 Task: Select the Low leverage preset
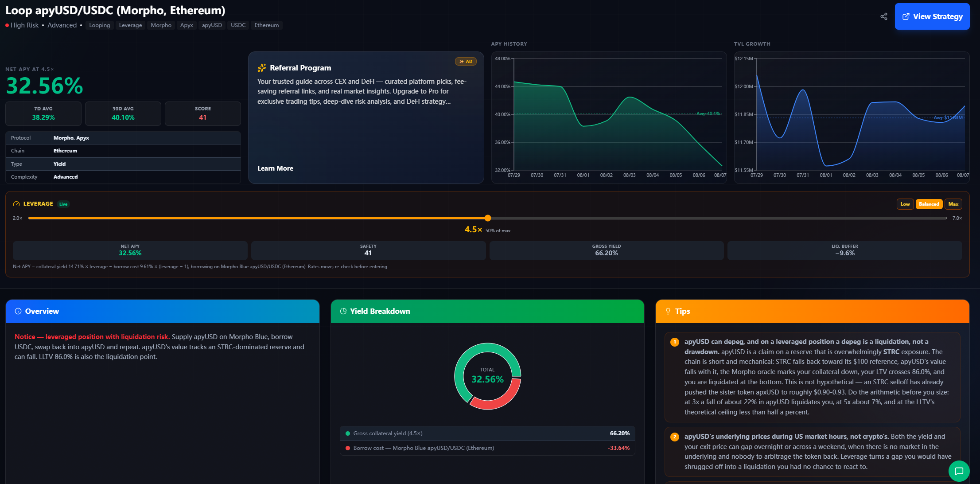[x=905, y=204]
